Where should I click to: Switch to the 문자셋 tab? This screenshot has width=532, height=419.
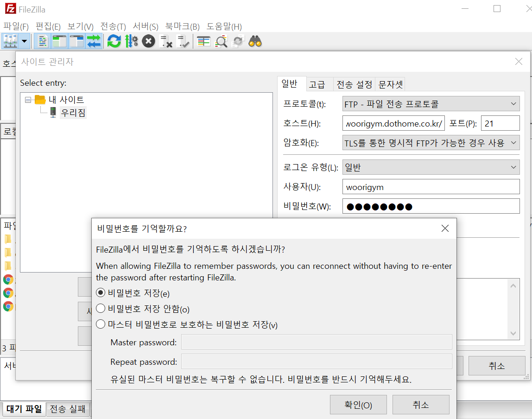(390, 84)
